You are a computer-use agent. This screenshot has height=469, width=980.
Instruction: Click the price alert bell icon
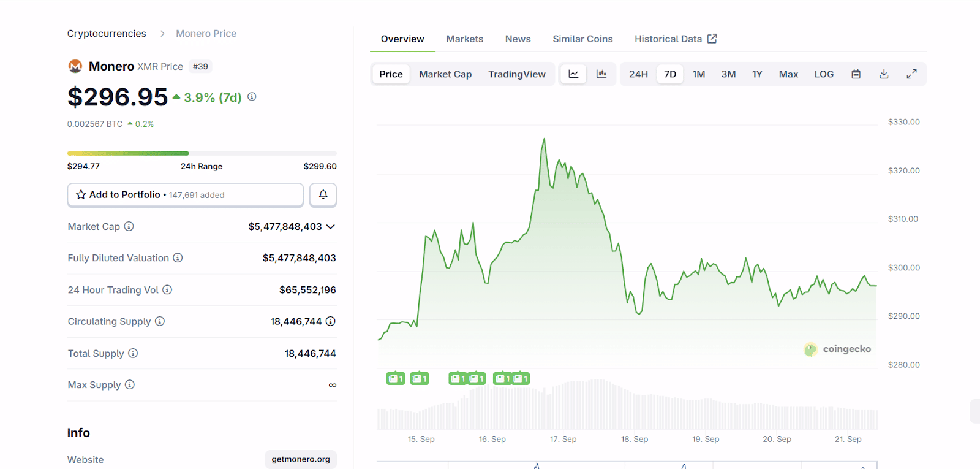coord(323,195)
